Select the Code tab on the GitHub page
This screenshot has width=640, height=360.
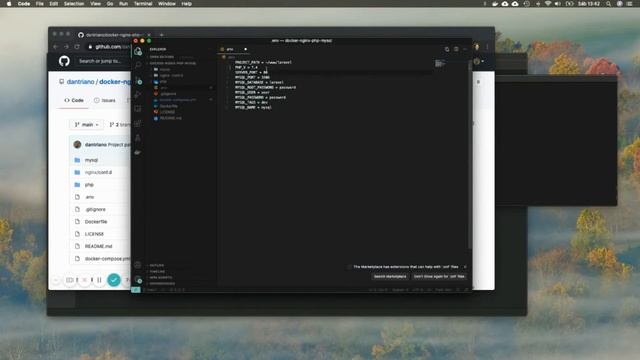coord(74,100)
